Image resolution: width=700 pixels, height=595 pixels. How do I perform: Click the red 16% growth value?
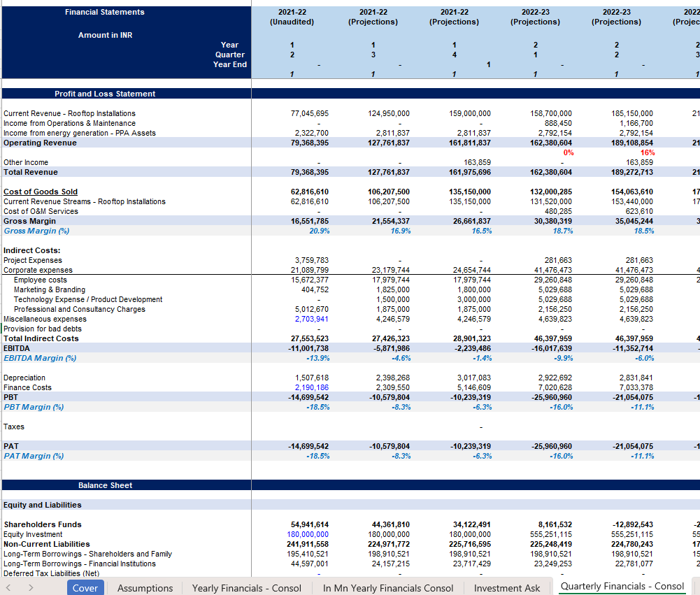646,152
